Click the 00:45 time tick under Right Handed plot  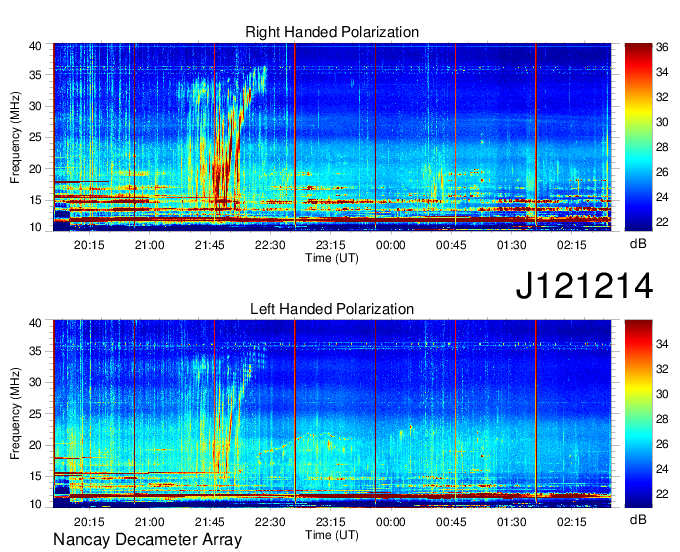[x=451, y=245]
